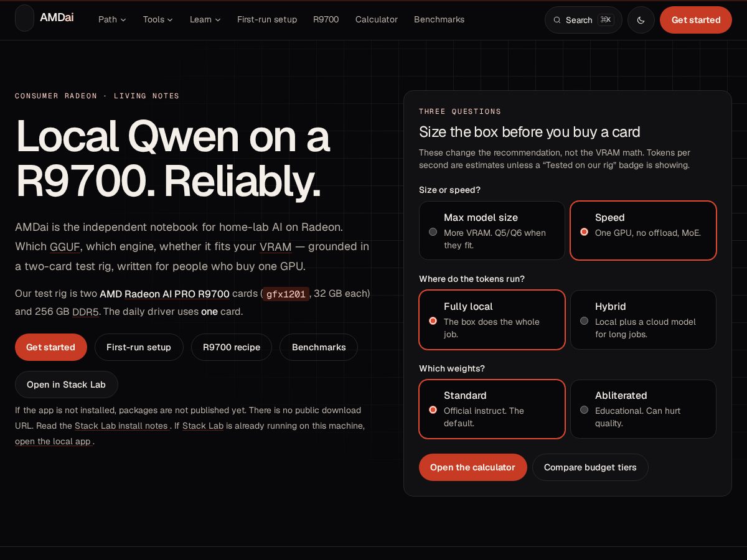747x560 pixels.
Task: Click Compare budget tiers
Action: pyautogui.click(x=590, y=467)
